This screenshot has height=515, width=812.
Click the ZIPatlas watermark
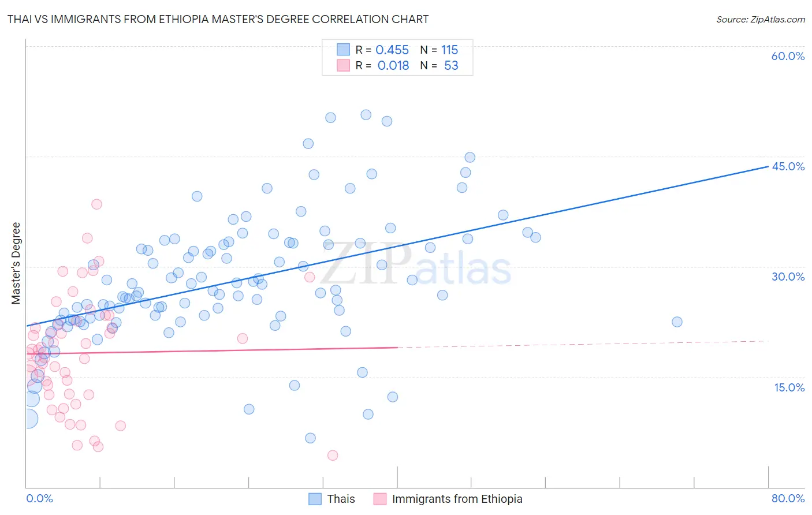pyautogui.click(x=415, y=264)
